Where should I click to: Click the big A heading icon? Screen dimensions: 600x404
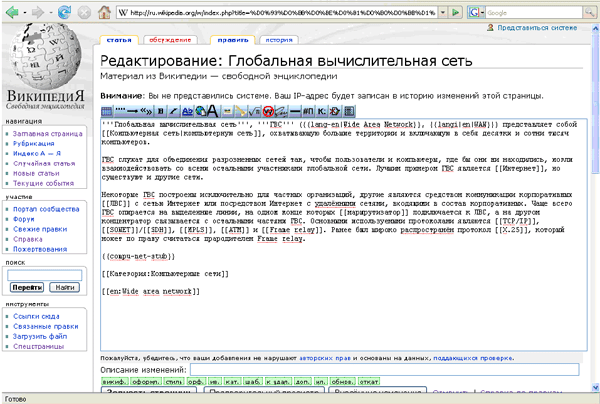click(213, 111)
